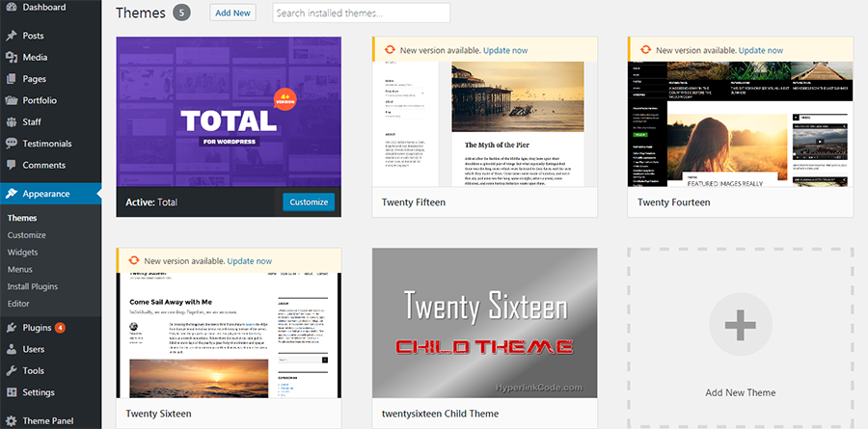Select Themes submenu under Appearance
The width and height of the screenshot is (868, 429).
(22, 218)
